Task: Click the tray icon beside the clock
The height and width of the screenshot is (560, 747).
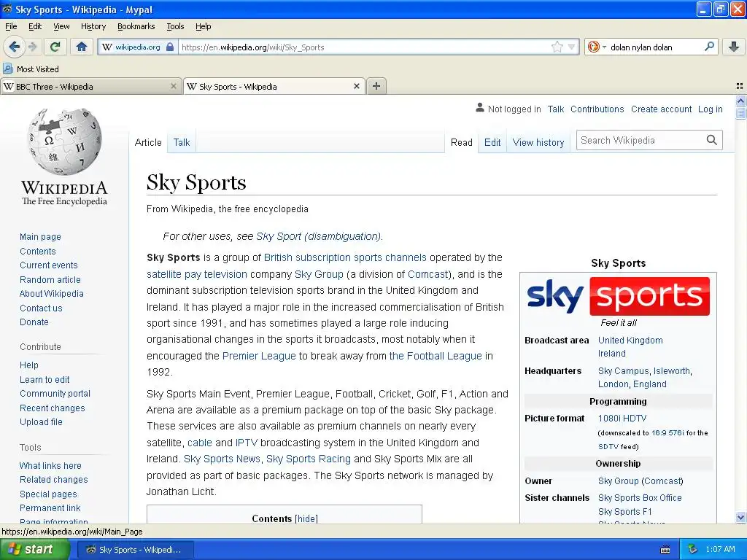Action: [x=692, y=550]
